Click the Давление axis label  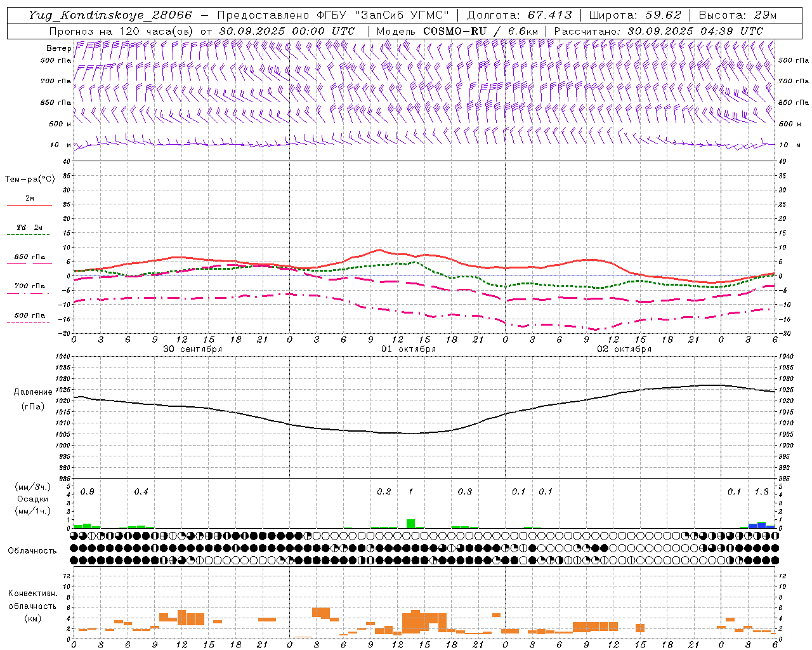[33, 392]
